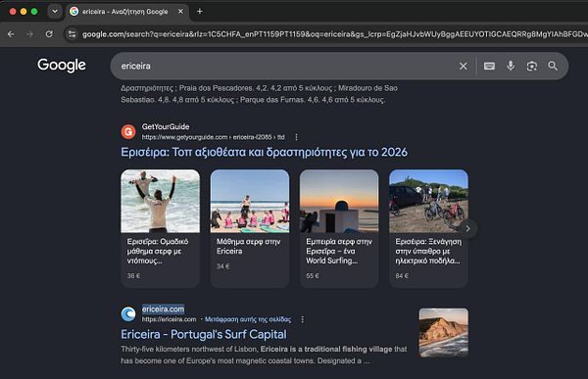Open the on-screen keyboard icon
This screenshot has height=379, width=588.
pyautogui.click(x=489, y=66)
